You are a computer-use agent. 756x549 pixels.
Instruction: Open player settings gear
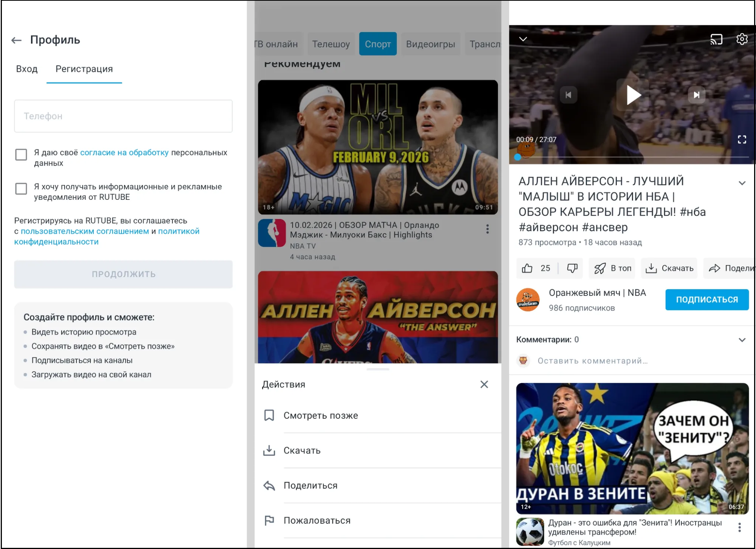[x=742, y=39]
